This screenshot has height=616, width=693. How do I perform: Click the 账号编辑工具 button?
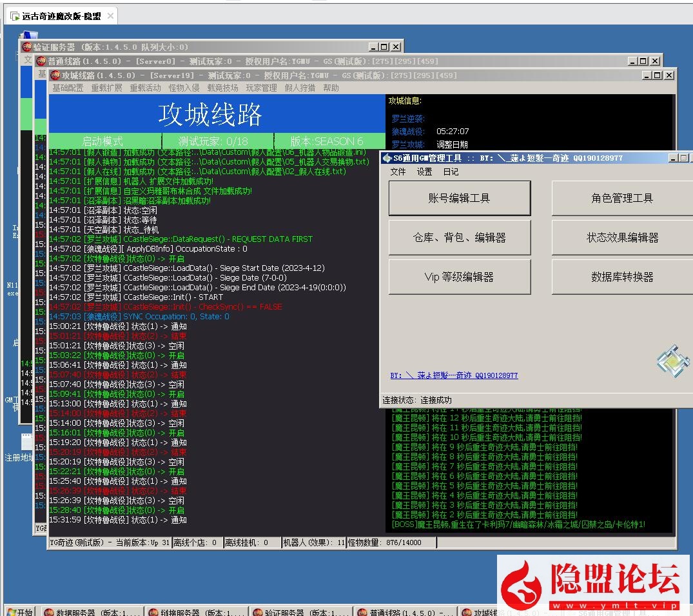(460, 198)
